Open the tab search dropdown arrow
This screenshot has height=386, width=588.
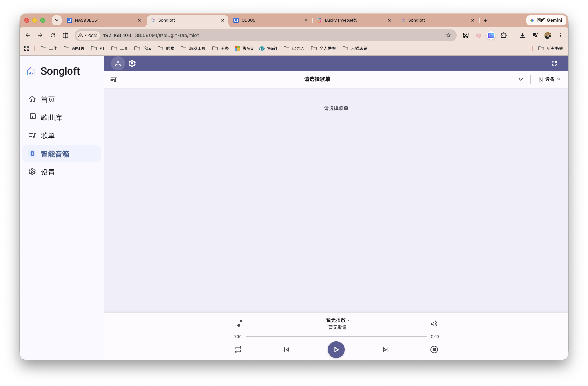pyautogui.click(x=57, y=20)
